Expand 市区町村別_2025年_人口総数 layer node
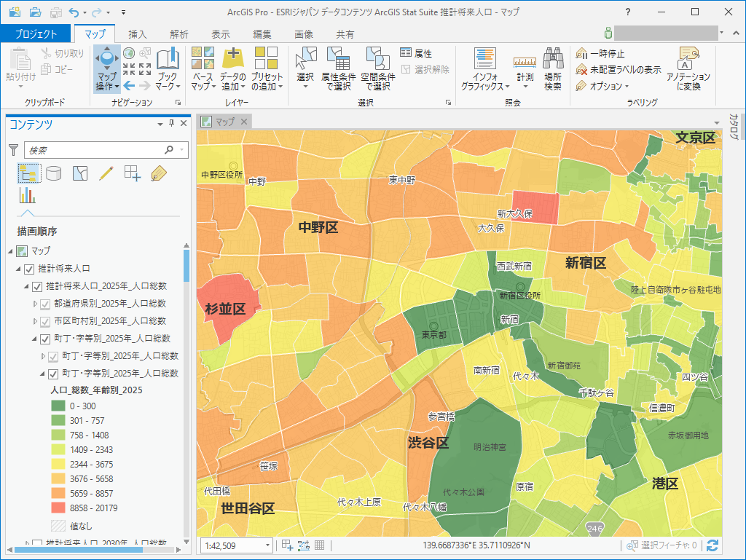 coord(35,321)
